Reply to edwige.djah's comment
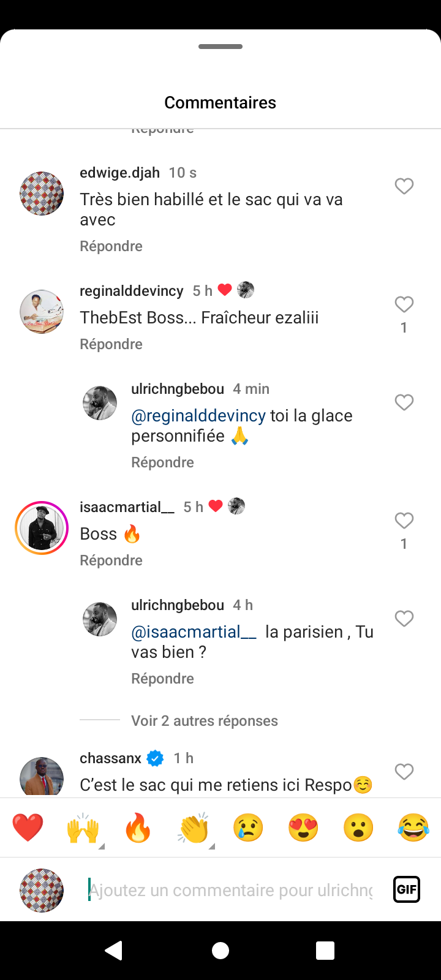This screenshot has height=980, width=441. point(111,246)
